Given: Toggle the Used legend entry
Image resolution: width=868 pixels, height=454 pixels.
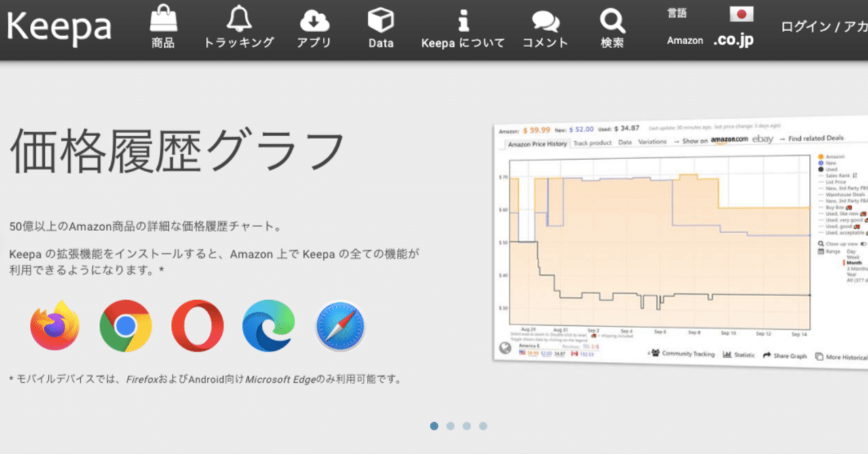Looking at the screenshot, I should coord(829,169).
